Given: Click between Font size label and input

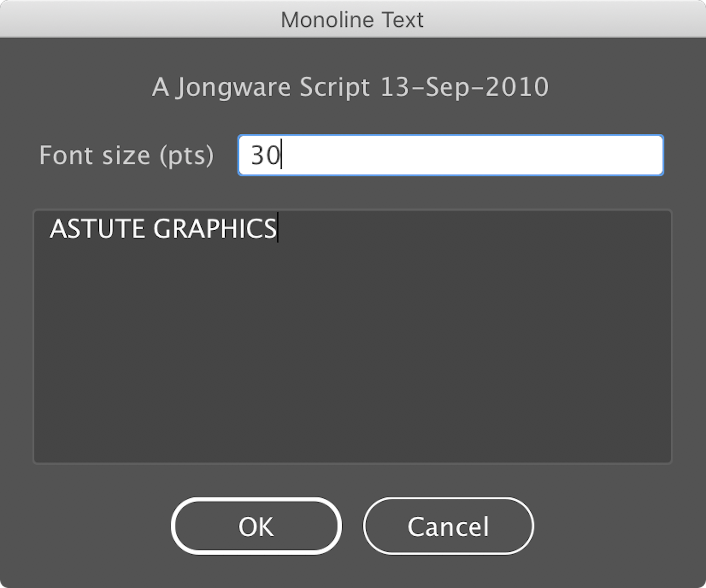Looking at the screenshot, I should [227, 155].
